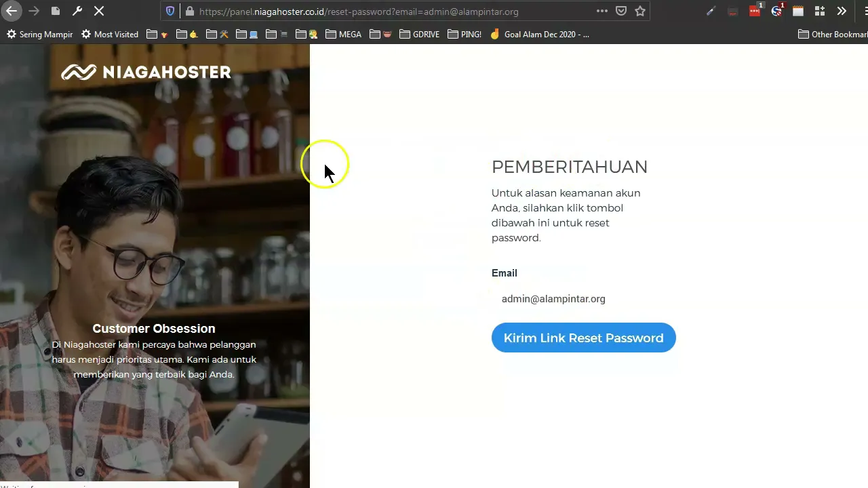Open bookmark folder with orange fox icon

point(158,35)
